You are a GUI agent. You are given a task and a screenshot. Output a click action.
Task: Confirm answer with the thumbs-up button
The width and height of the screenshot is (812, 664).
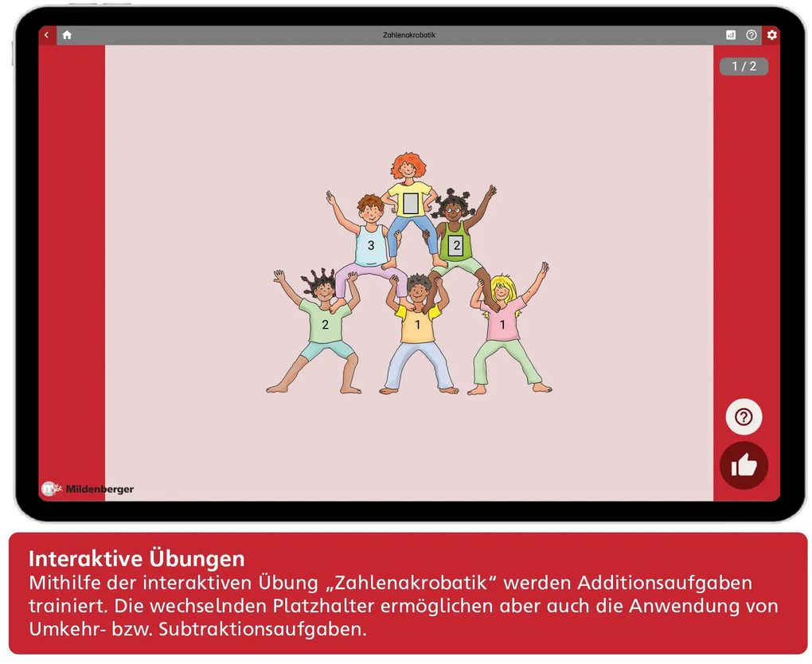(744, 465)
